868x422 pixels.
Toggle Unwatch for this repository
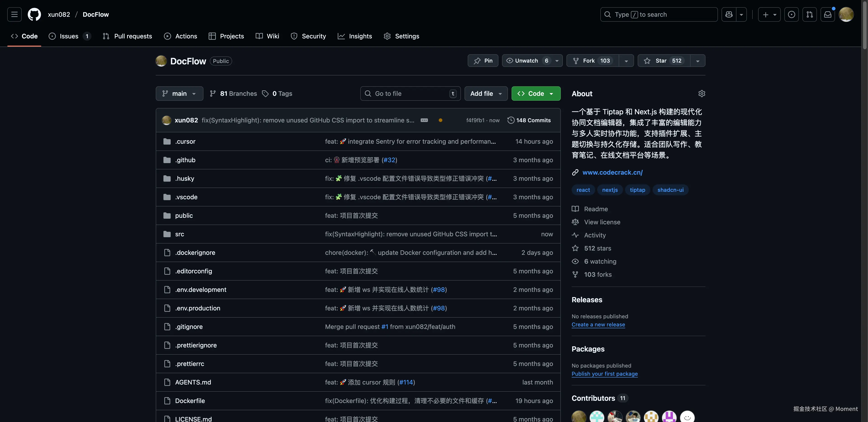(x=526, y=61)
